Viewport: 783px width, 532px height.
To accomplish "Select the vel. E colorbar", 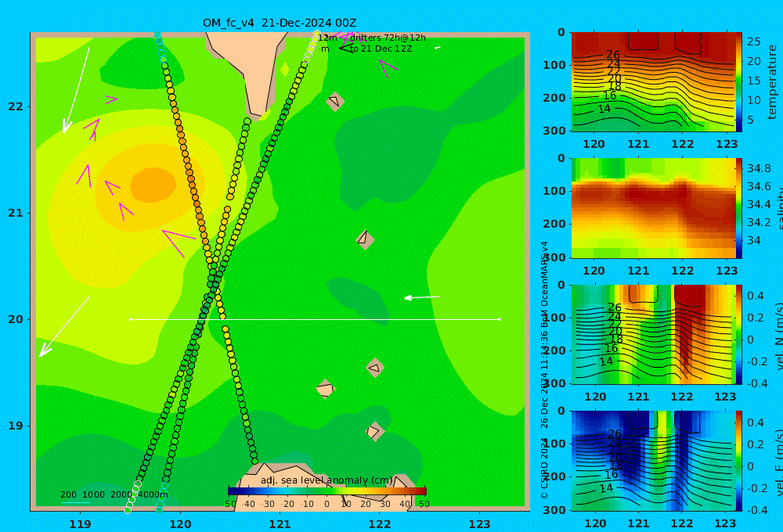I will (x=739, y=461).
